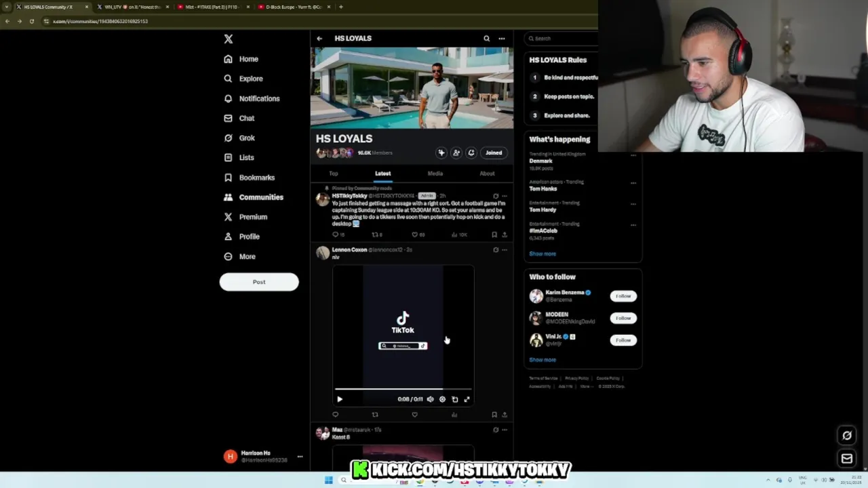Reply to Lennon Coxon's post
The height and width of the screenshot is (488, 868).
(x=335, y=415)
